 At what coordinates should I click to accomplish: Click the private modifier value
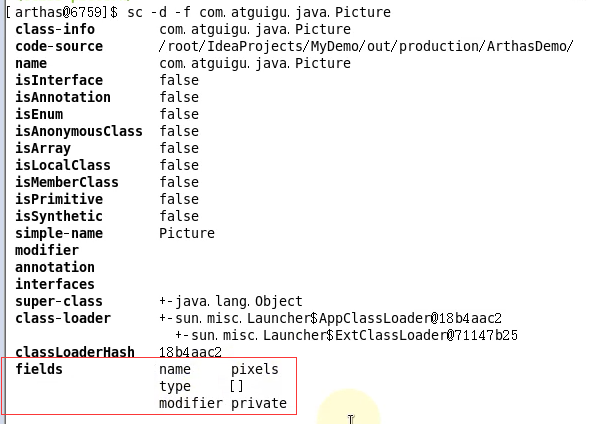[x=259, y=403]
